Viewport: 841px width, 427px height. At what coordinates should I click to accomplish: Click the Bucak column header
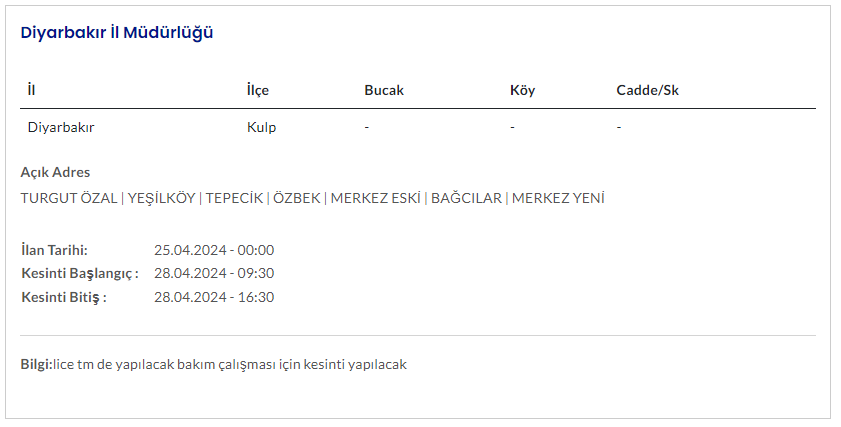(x=384, y=90)
